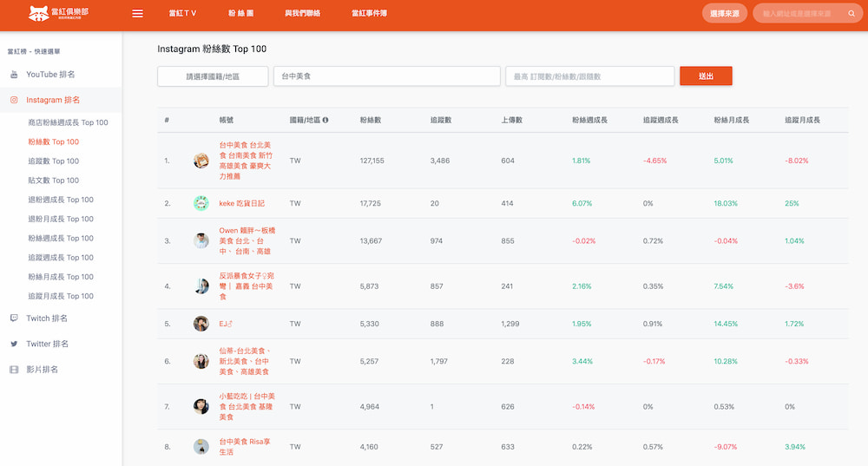Click the Twitter bird icon in sidebar
The width and height of the screenshot is (868, 466).
pyautogui.click(x=14, y=344)
